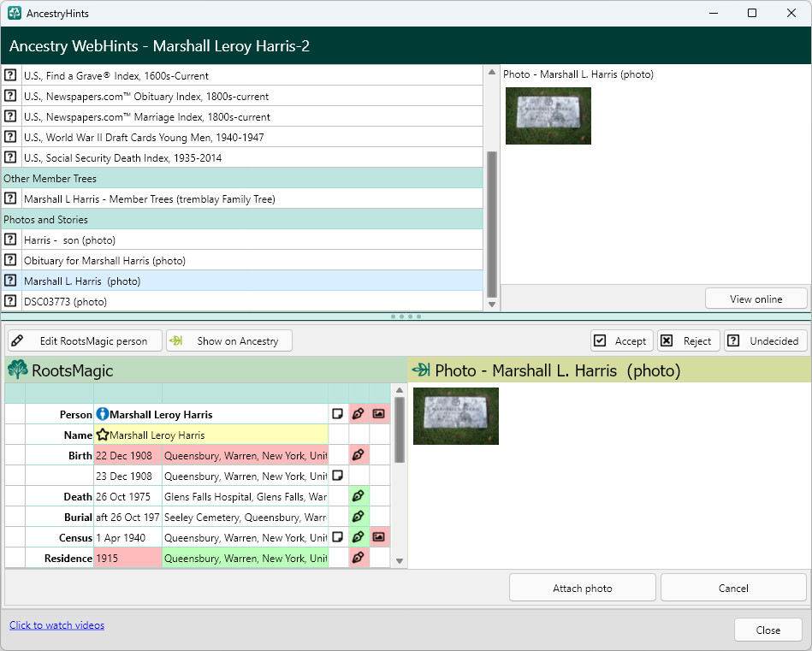The image size is (812, 651).
Task: Click Show on Ancestry button
Action: (x=229, y=340)
